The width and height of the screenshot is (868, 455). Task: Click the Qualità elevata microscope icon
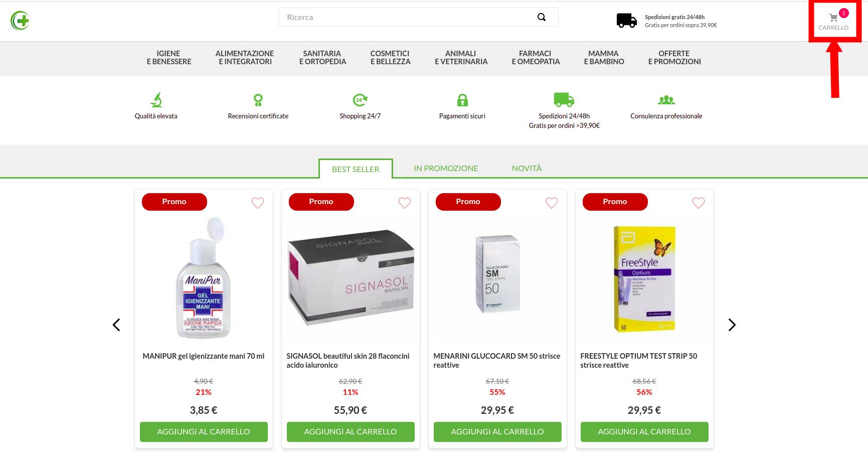click(x=156, y=100)
